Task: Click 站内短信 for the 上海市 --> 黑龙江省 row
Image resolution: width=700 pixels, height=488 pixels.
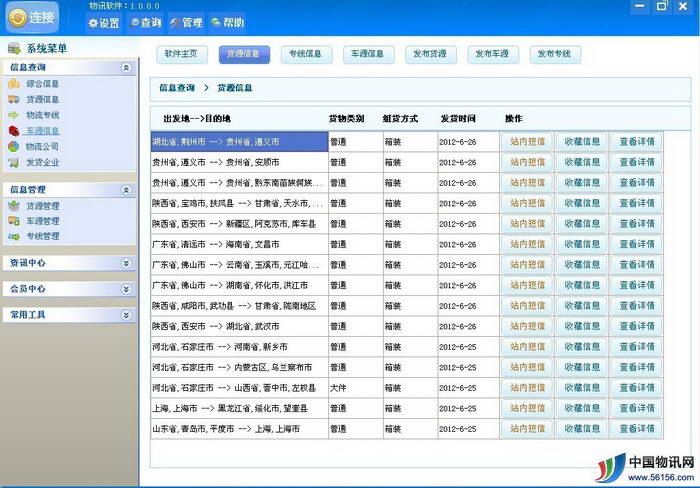Action: pyautogui.click(x=527, y=409)
